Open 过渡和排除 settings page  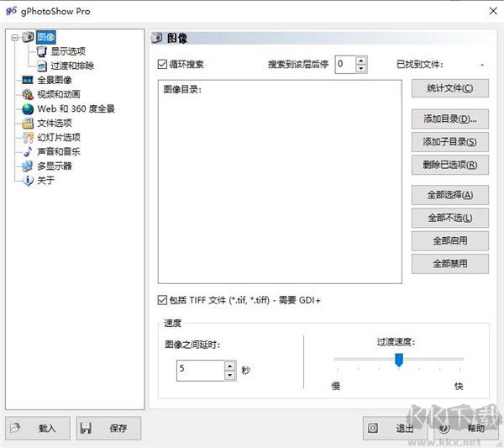[x=72, y=66]
